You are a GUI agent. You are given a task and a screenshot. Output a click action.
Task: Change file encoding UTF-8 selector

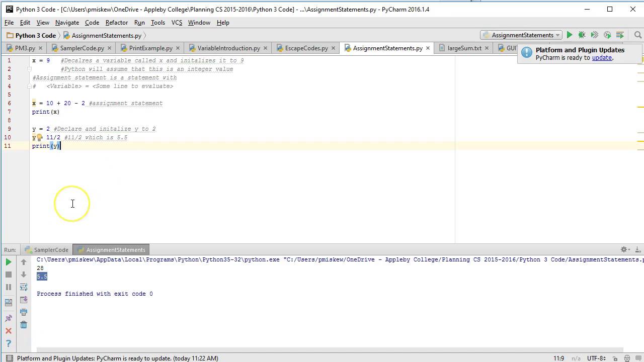coord(596,358)
